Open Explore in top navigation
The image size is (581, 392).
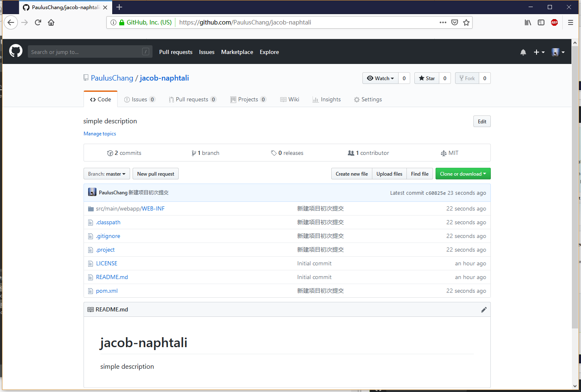point(269,52)
